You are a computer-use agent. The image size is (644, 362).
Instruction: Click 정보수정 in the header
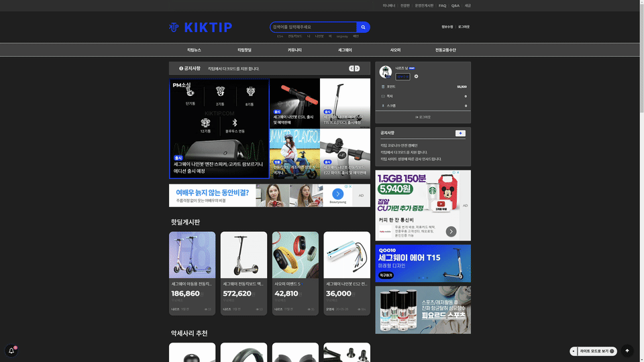tap(447, 27)
